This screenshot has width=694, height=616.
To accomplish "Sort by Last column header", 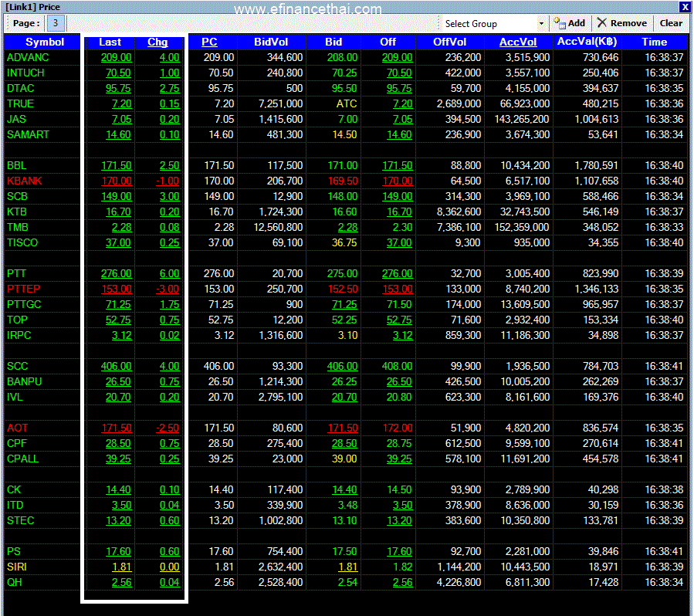I will (x=110, y=42).
